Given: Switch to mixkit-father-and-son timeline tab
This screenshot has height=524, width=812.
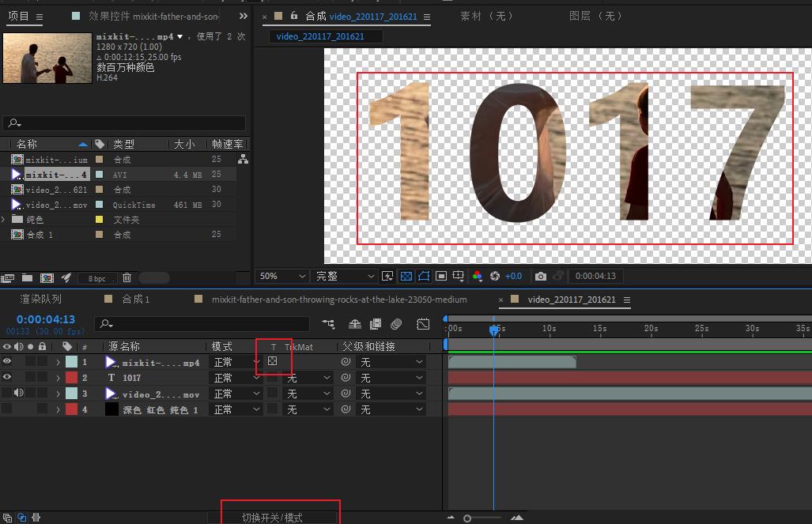Looking at the screenshot, I should [x=339, y=300].
